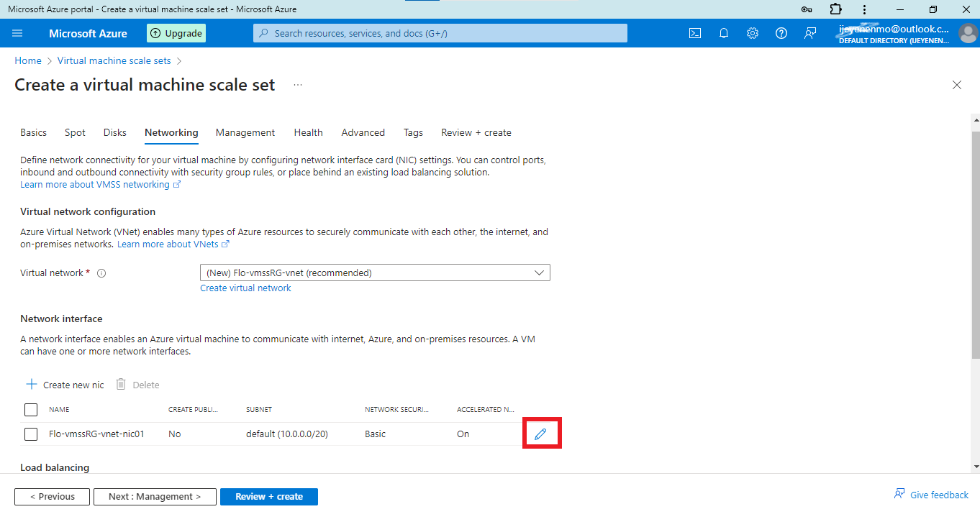Image resolution: width=980 pixels, height=522 pixels.
Task: Switch to the Tags tab
Action: (x=413, y=132)
